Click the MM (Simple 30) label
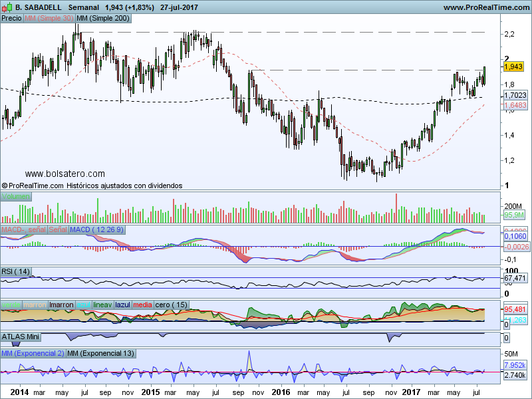The image size is (532, 399). point(49,18)
